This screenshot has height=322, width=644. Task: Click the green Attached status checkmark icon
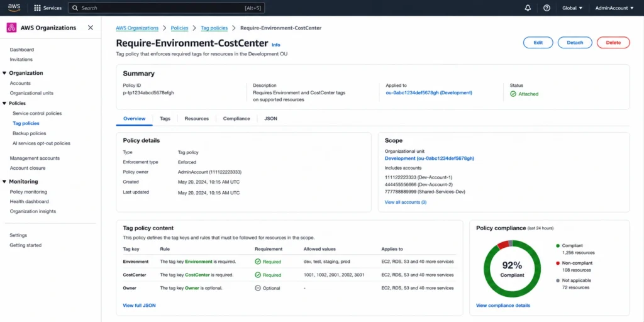point(513,94)
